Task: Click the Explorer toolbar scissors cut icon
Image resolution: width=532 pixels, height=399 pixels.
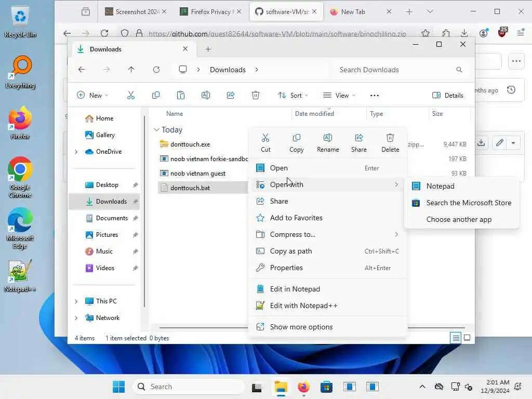Action: (x=130, y=96)
